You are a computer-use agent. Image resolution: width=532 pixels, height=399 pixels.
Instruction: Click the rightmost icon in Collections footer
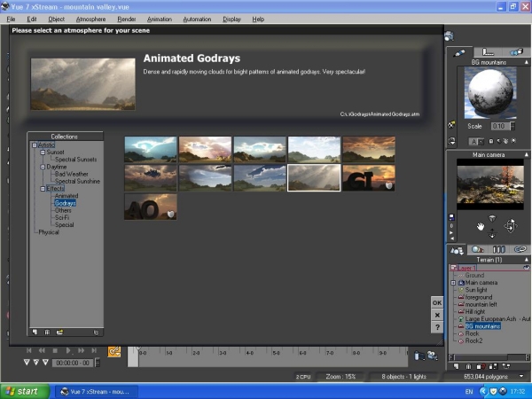[x=96, y=332]
